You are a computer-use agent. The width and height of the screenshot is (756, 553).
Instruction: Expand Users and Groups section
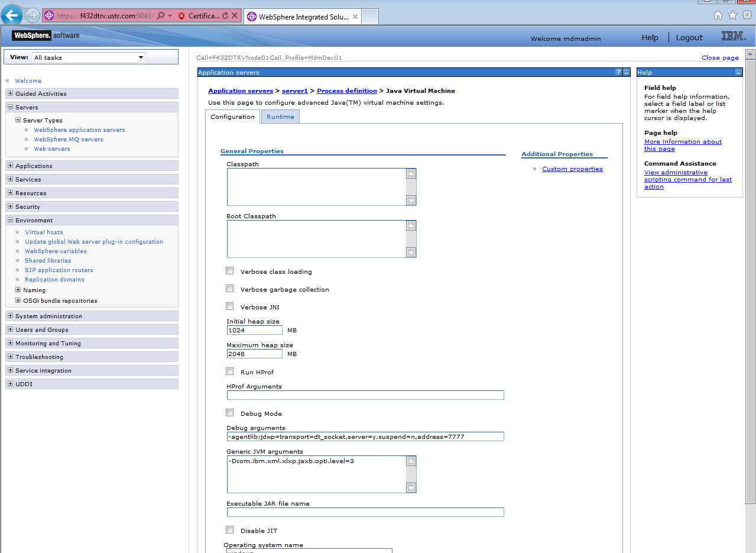(11, 329)
